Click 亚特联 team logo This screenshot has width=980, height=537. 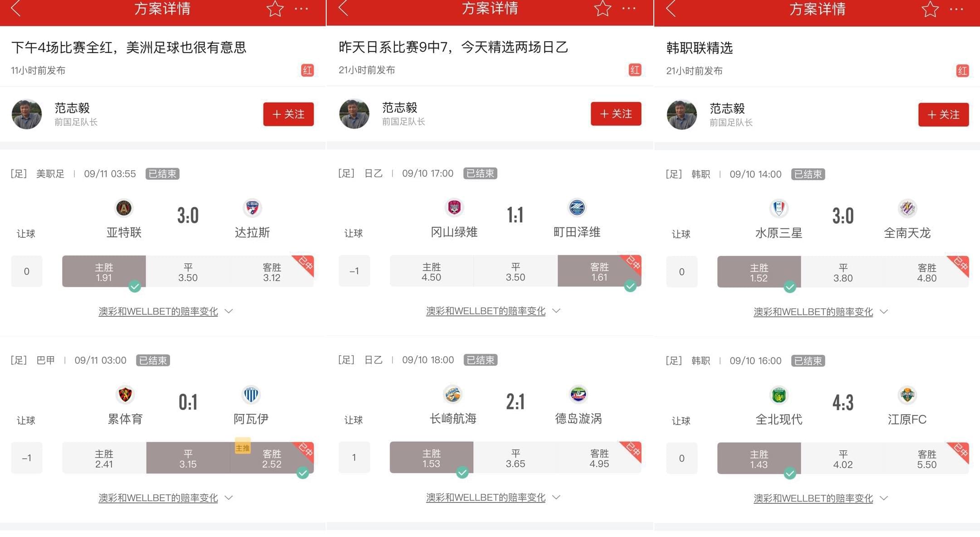pos(124,208)
